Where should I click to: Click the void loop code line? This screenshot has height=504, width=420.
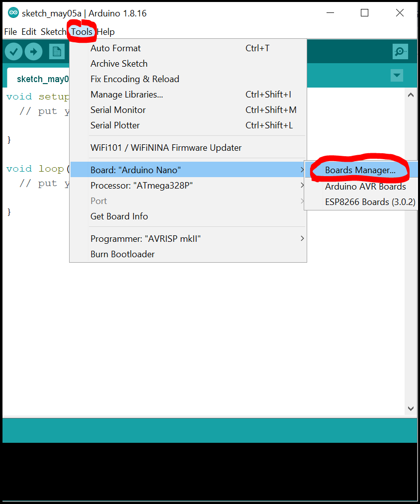click(38, 169)
